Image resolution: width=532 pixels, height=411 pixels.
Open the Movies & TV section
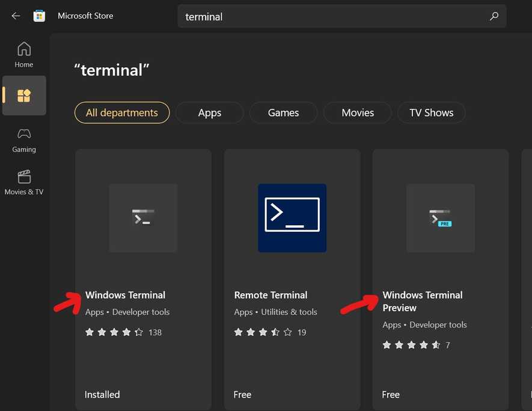(24, 182)
